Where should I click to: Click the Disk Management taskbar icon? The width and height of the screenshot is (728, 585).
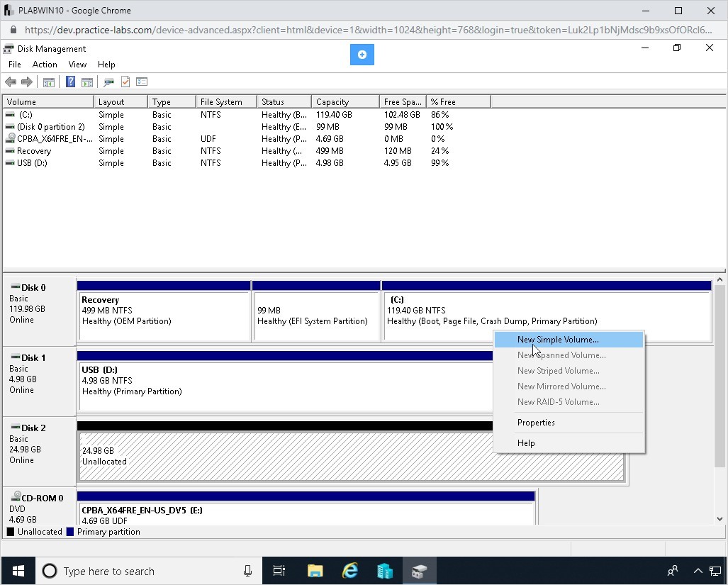(x=419, y=571)
